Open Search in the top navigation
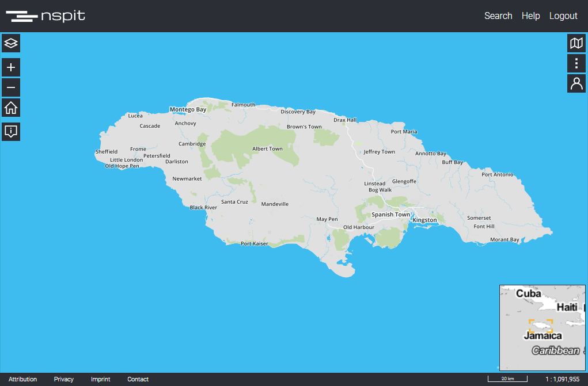 tap(498, 16)
